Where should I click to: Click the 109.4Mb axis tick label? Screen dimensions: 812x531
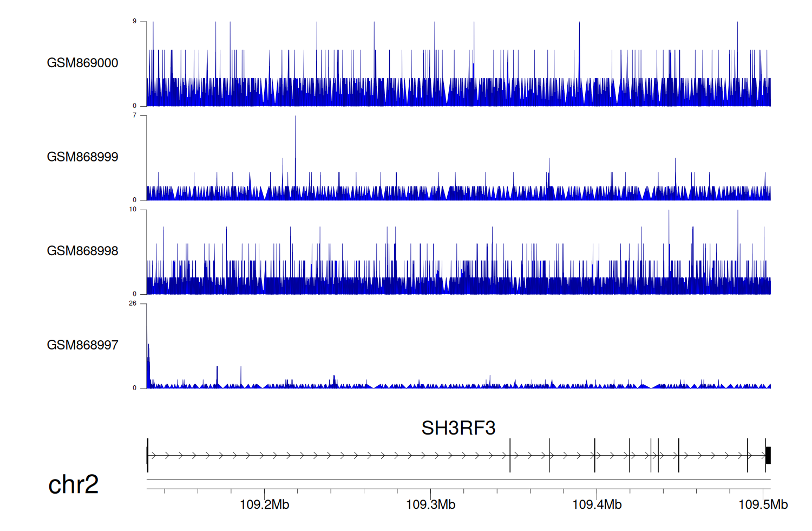(x=597, y=505)
